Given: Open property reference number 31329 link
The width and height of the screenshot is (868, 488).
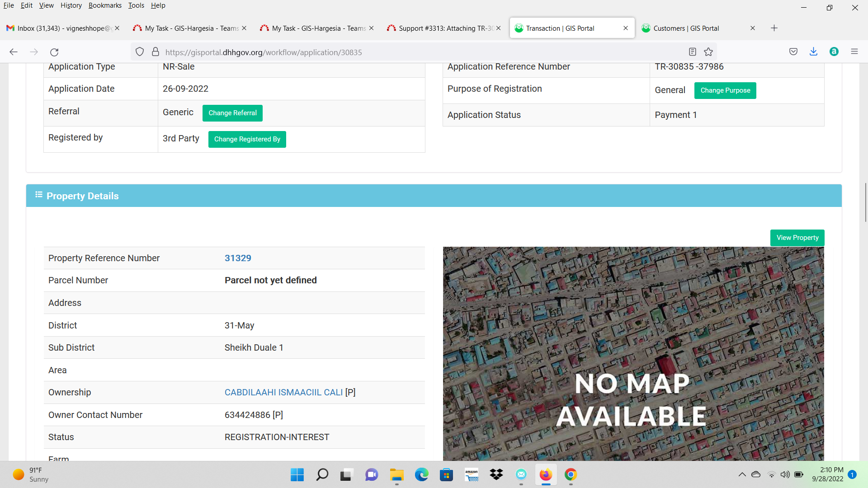Looking at the screenshot, I should (238, 258).
